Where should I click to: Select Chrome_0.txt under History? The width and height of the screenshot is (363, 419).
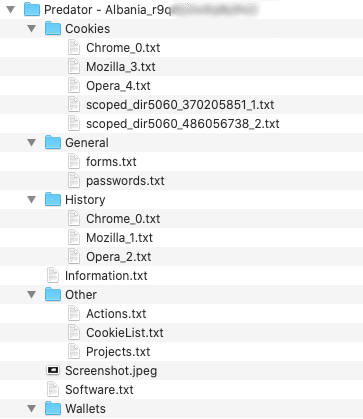coord(123,219)
